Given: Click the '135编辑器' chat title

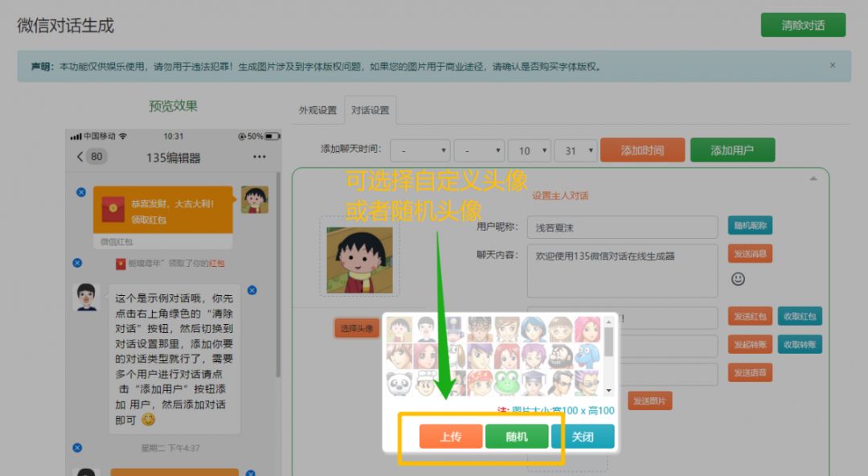Looking at the screenshot, I should [174, 158].
